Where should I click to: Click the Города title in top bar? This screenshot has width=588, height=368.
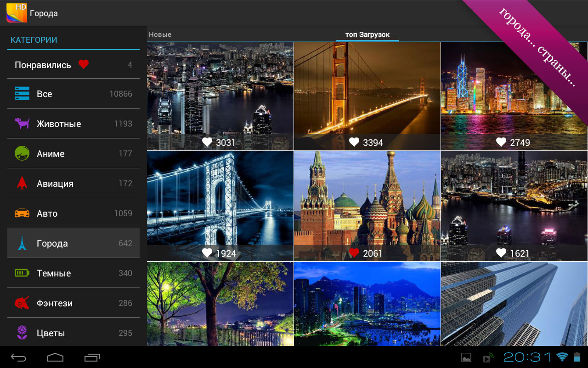click(44, 13)
